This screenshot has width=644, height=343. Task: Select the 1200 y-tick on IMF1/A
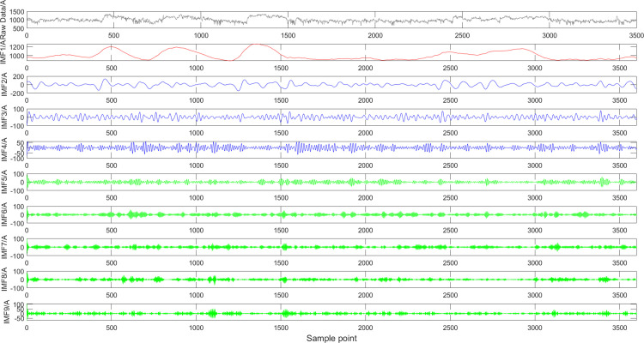[18, 47]
